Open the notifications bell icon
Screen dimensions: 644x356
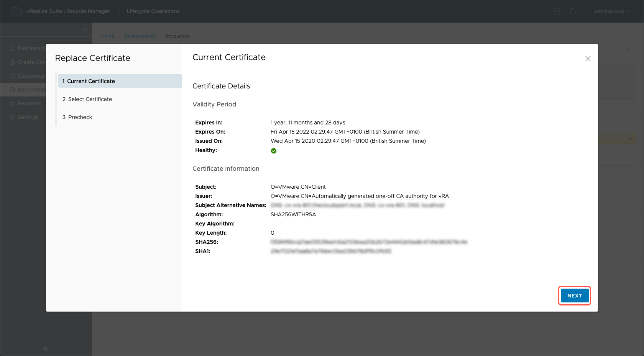[573, 11]
